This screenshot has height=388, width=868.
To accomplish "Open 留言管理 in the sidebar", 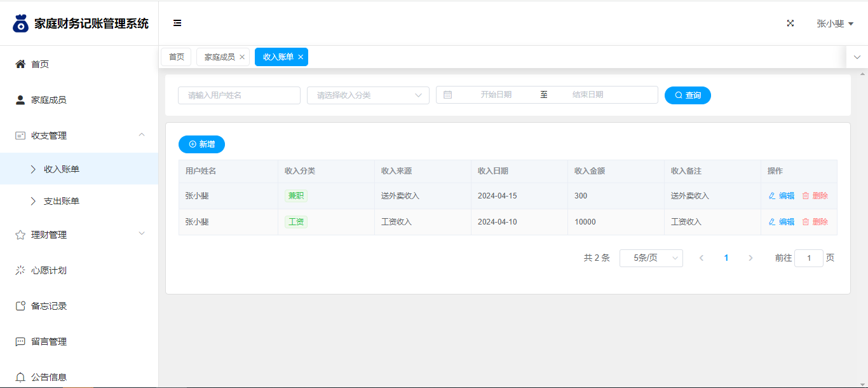I will [48, 342].
